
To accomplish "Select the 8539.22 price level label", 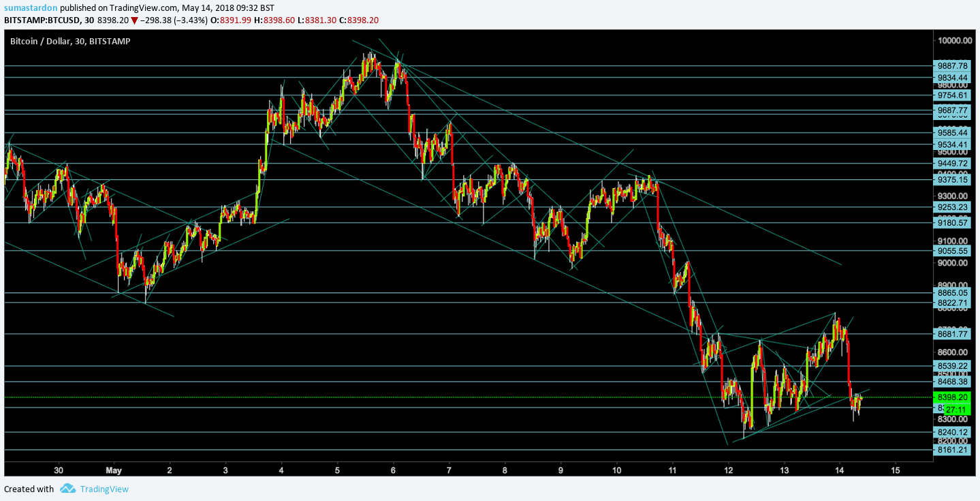I will point(952,366).
